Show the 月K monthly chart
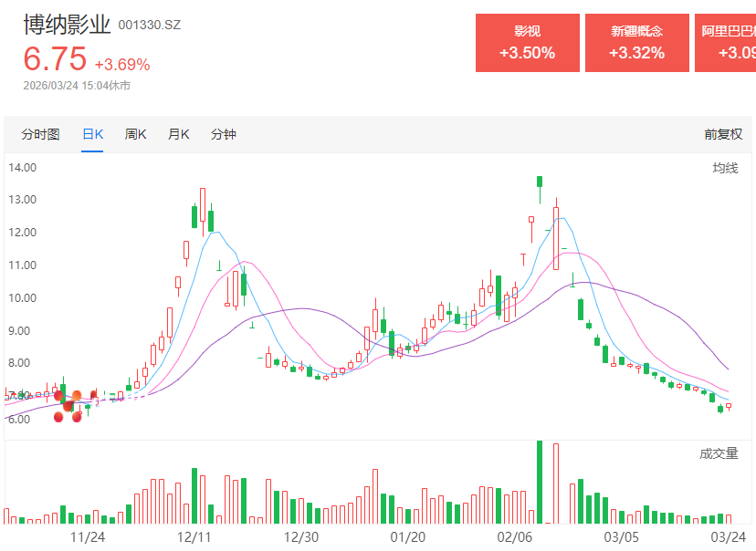Viewport: 756px width, 551px height. (178, 134)
